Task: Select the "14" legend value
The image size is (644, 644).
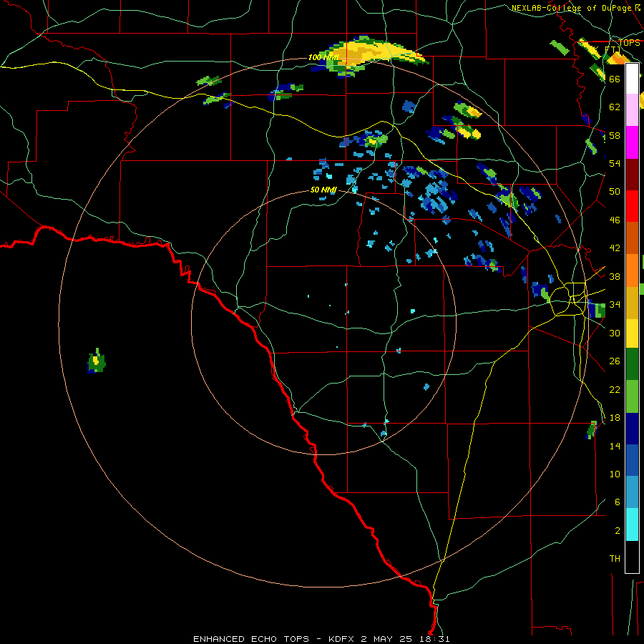Action: point(615,446)
